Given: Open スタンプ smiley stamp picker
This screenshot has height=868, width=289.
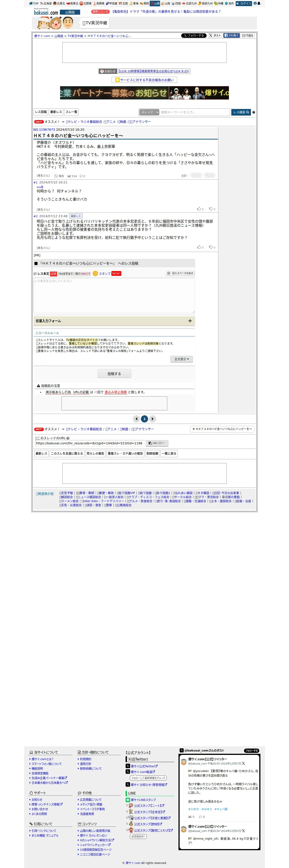Looking at the screenshot, I should coord(102,274).
